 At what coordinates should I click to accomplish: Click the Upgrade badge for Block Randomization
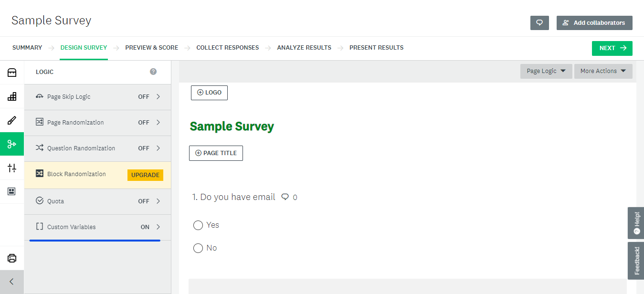click(145, 175)
